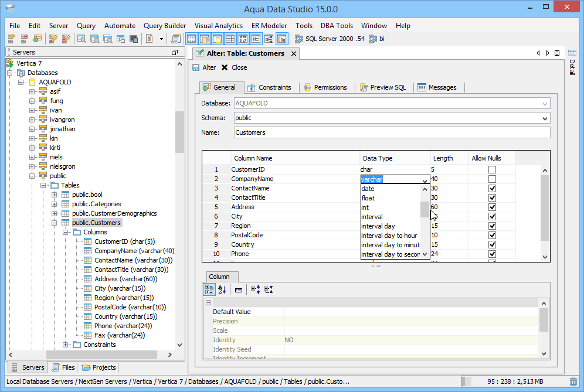Click the bi connection button
The width and height of the screenshot is (584, 392).
tap(377, 39)
